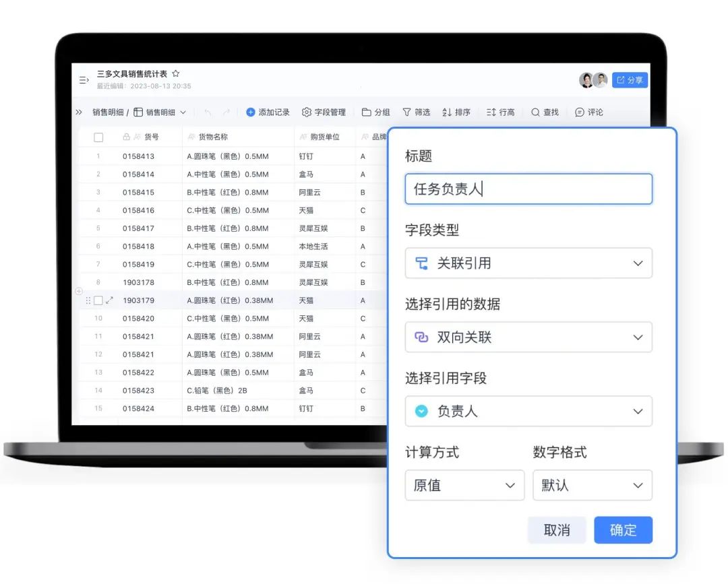Click the 标题 input field containing 任务负责人
The width and height of the screenshot is (728, 584).
coord(528,189)
